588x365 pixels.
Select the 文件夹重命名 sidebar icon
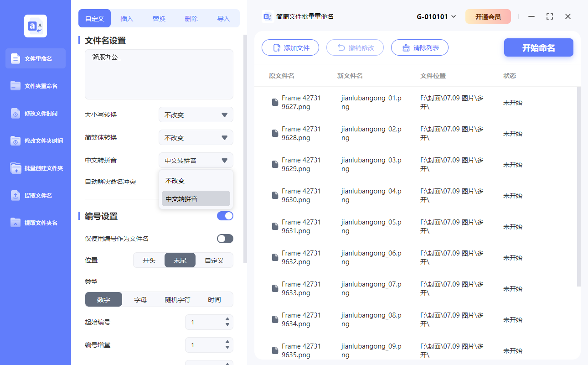[35, 86]
